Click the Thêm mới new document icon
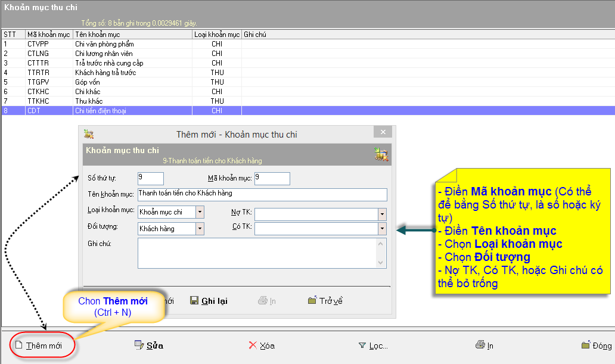 (18, 346)
